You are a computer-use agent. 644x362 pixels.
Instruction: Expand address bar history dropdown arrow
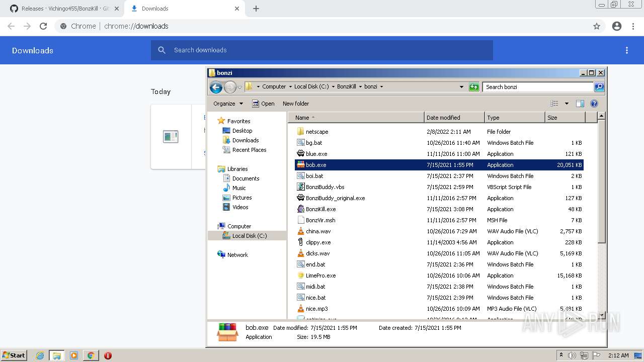click(461, 87)
